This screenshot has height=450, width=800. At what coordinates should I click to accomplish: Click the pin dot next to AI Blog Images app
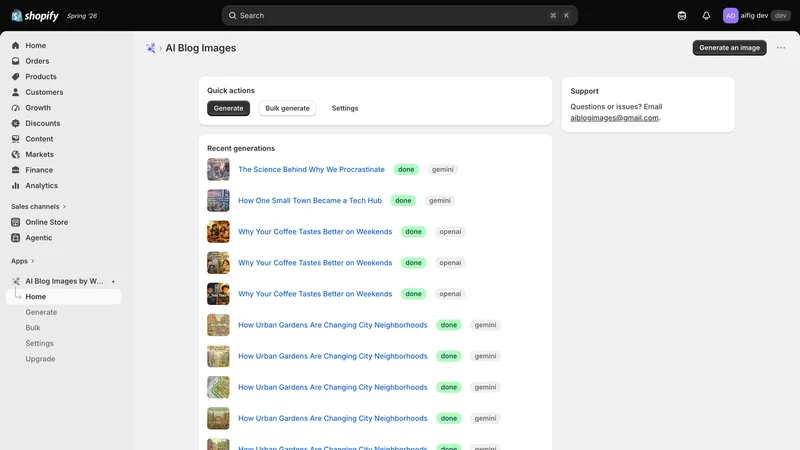(x=113, y=281)
